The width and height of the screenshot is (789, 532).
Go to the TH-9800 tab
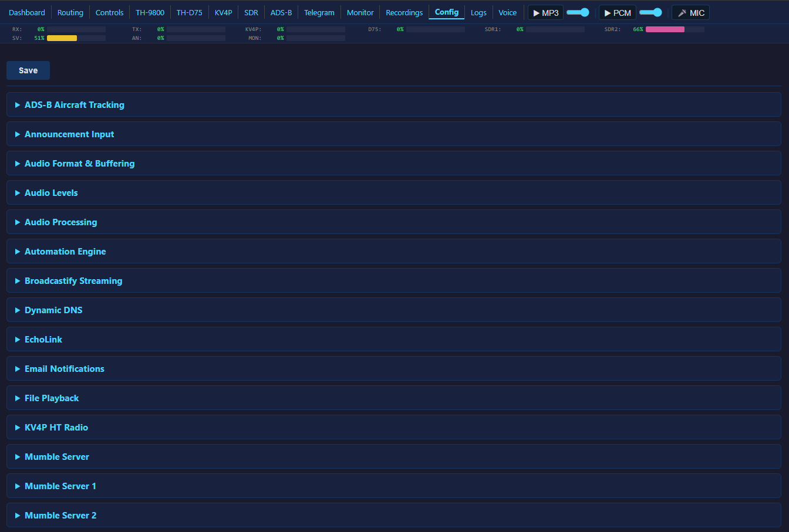(150, 12)
